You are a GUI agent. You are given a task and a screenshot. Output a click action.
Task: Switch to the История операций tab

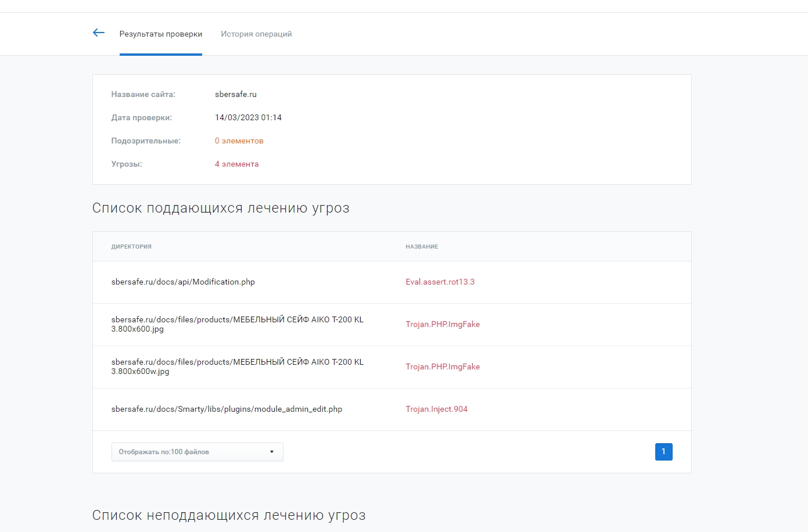256,34
